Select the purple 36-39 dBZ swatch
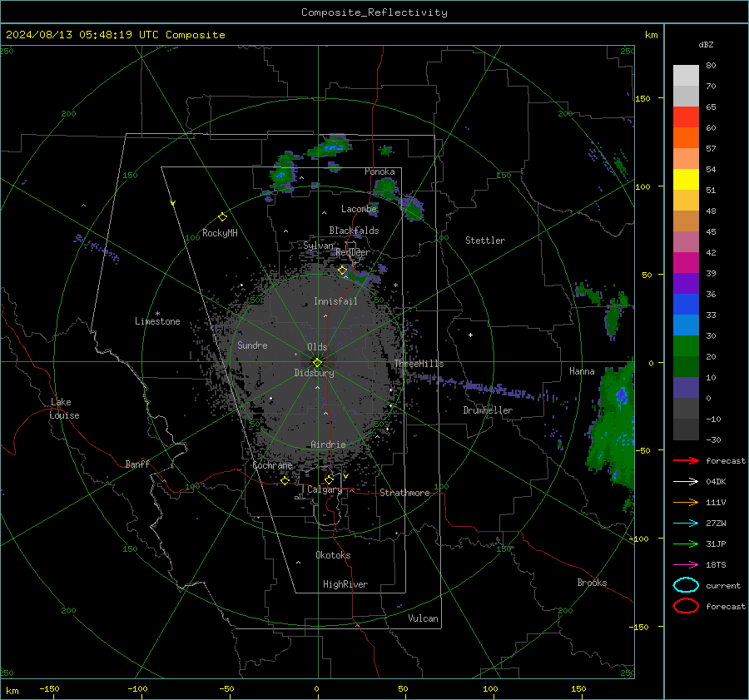This screenshot has width=749, height=700. tap(686, 284)
